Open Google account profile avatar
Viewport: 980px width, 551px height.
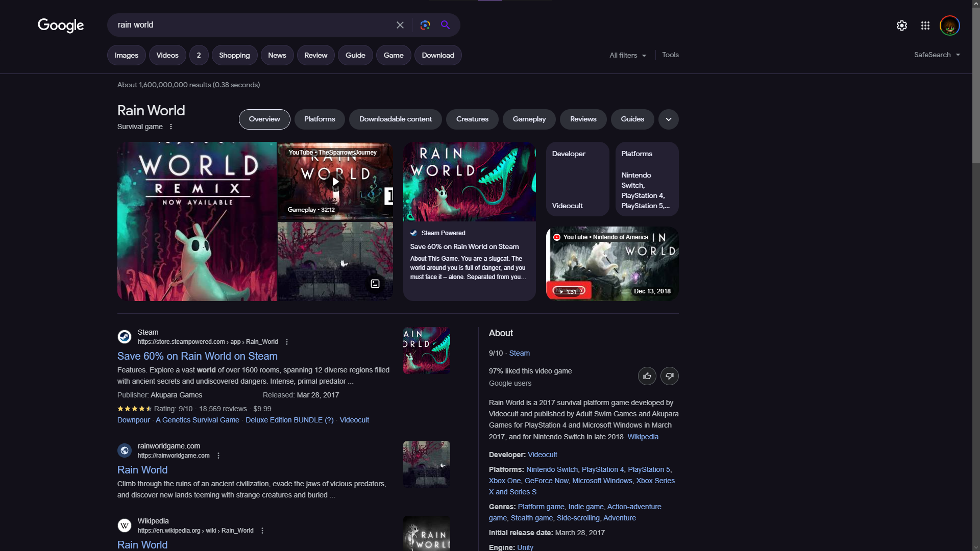[x=949, y=26]
